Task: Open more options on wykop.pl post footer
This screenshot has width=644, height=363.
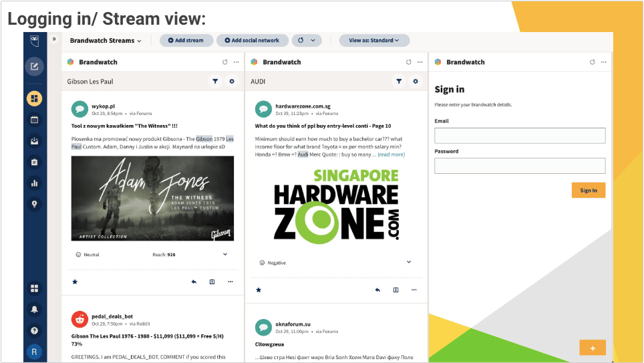Action: (230, 282)
